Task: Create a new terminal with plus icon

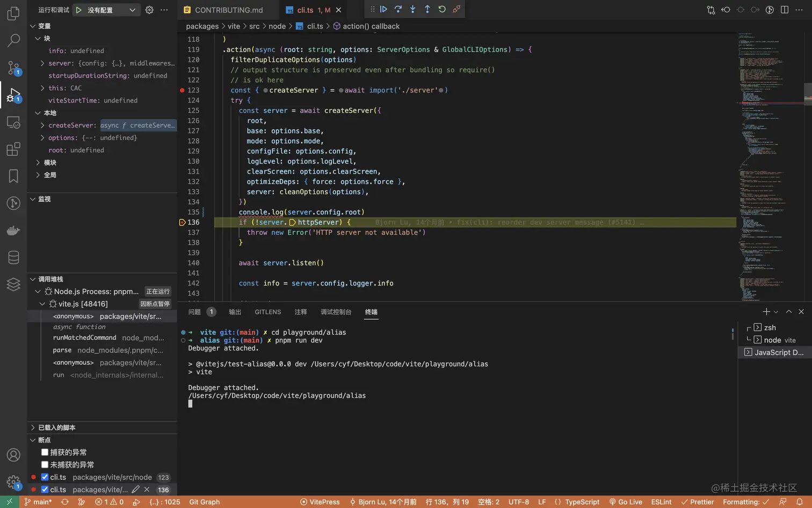Action: click(x=766, y=311)
